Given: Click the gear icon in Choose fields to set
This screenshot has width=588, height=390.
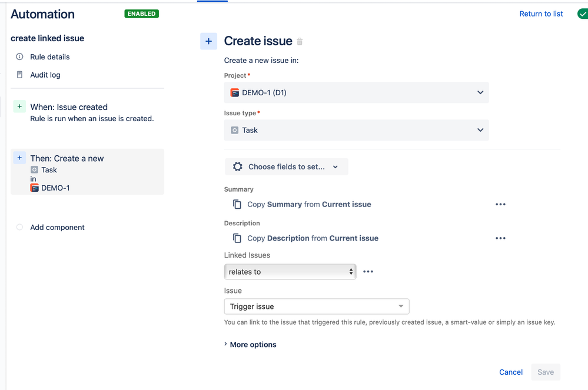Looking at the screenshot, I should (237, 166).
